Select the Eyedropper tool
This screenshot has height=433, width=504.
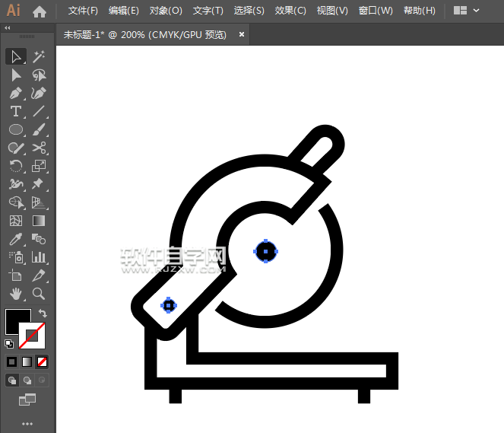(16, 239)
